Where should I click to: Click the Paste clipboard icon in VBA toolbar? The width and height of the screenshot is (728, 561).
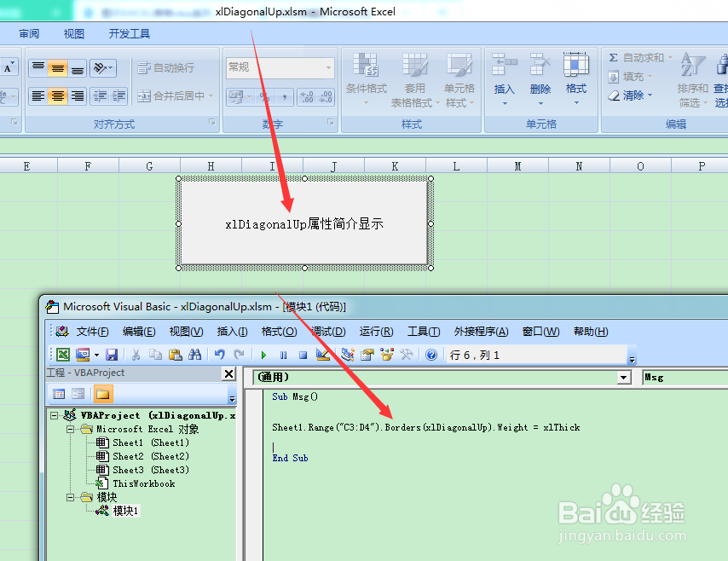tap(175, 355)
